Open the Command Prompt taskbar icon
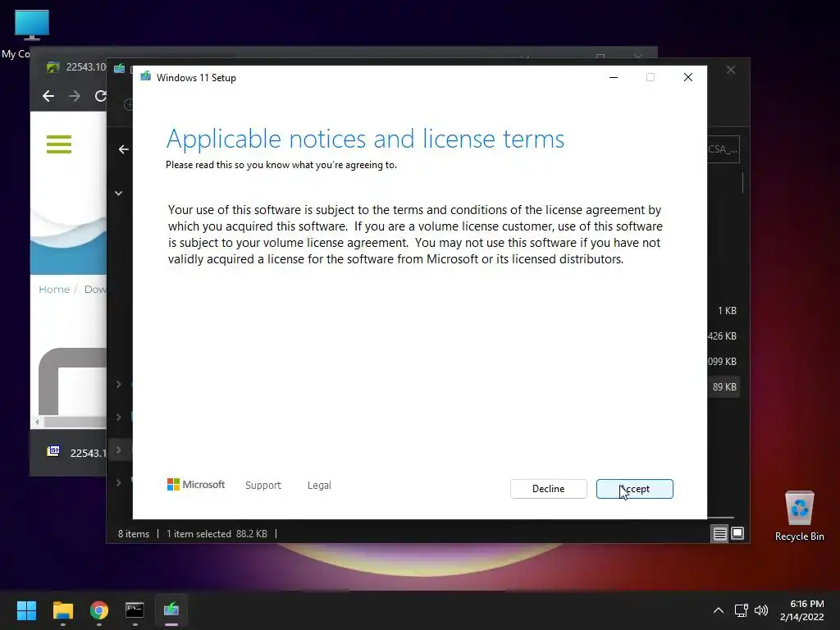840x630 pixels. 135,609
